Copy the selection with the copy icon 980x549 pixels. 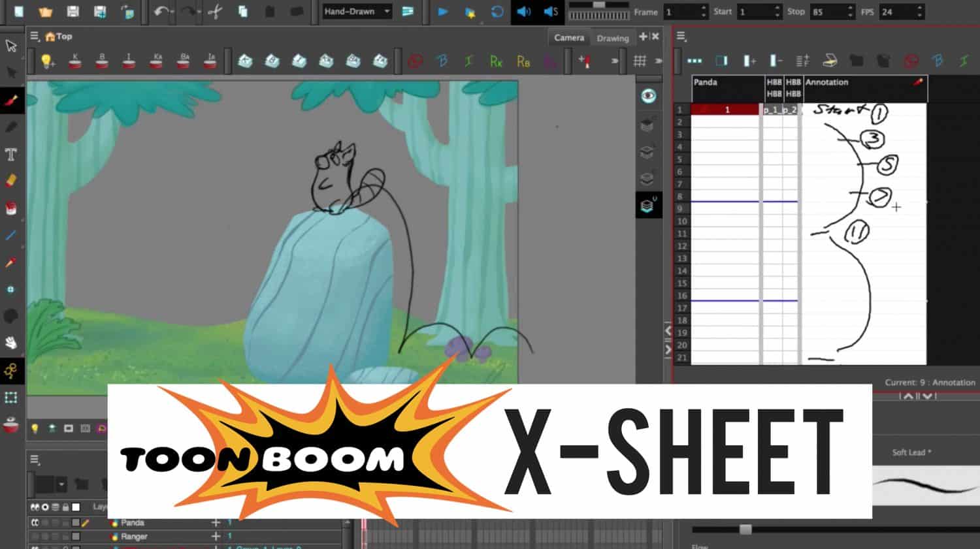242,11
